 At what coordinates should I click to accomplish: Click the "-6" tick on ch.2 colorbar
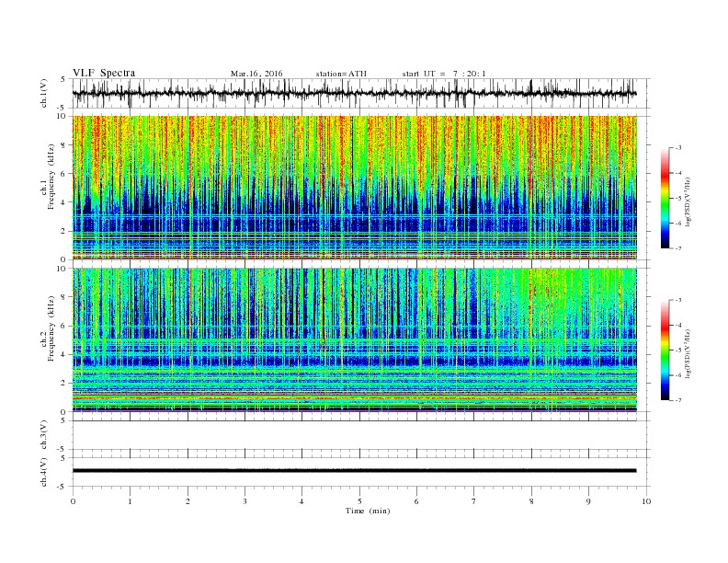tap(678, 375)
